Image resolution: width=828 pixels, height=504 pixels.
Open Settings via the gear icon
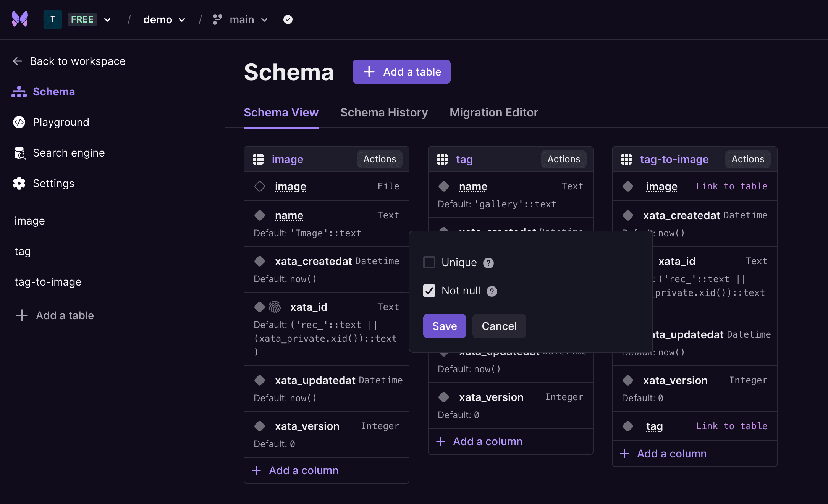click(19, 183)
